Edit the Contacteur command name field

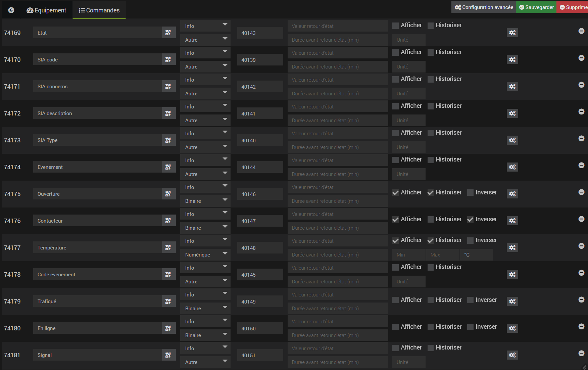click(x=98, y=221)
